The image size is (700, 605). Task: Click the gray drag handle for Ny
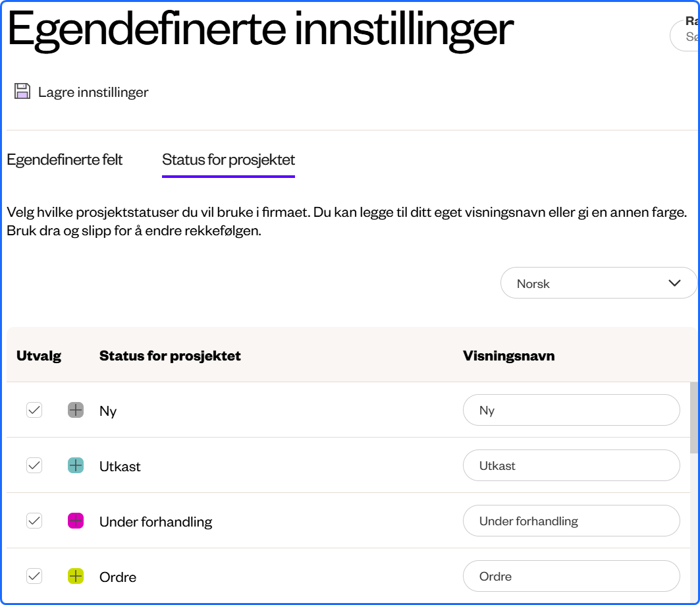[76, 410]
